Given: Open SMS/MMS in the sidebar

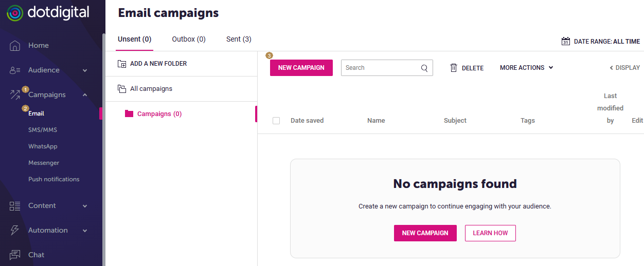Looking at the screenshot, I should point(43,130).
